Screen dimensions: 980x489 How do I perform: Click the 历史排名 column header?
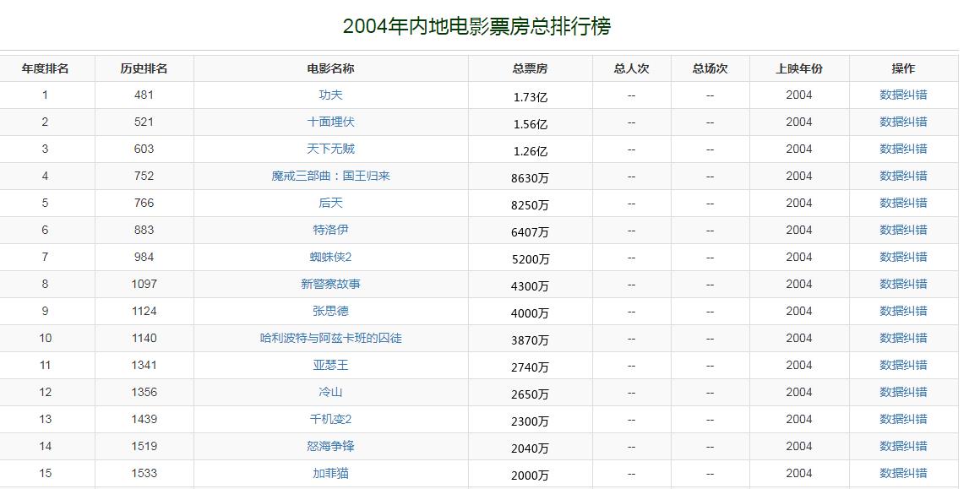(144, 68)
